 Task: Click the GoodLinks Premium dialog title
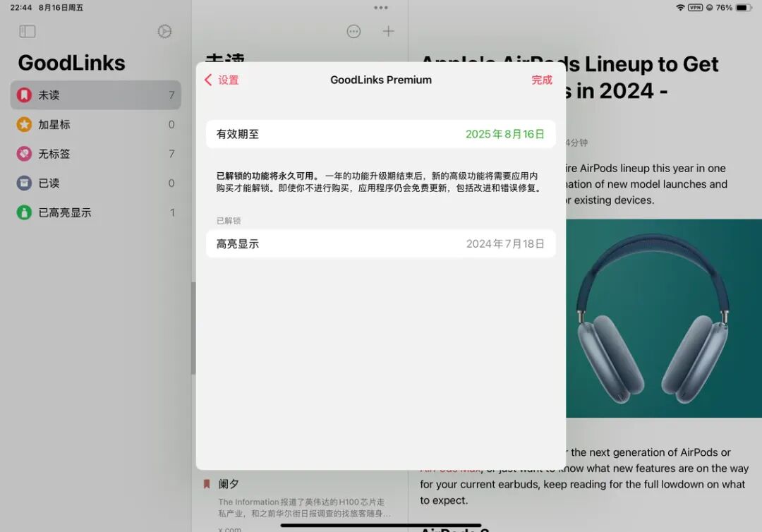pyautogui.click(x=381, y=80)
